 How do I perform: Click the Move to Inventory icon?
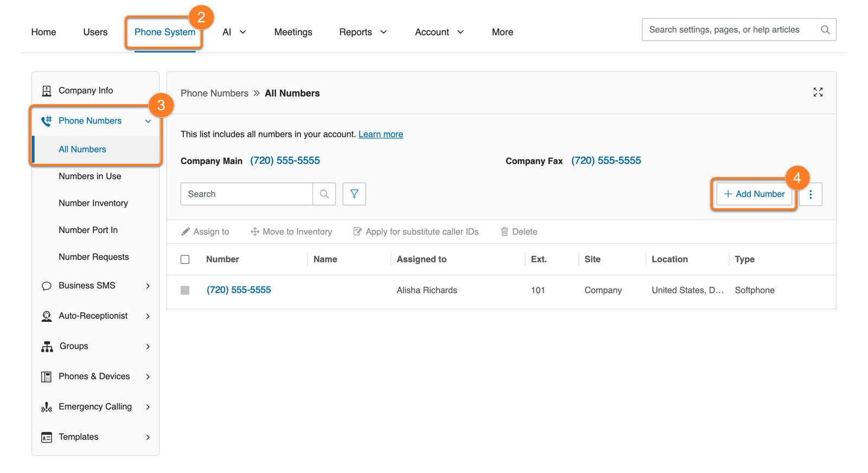coord(254,232)
